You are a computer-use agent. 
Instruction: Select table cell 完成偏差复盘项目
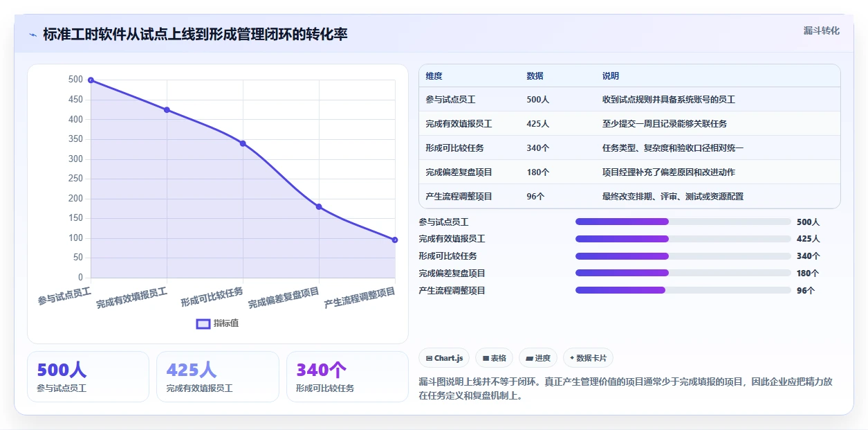[x=459, y=172]
